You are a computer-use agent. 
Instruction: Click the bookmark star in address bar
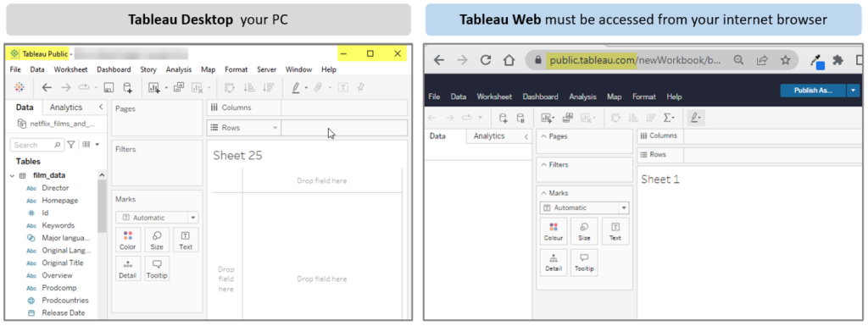coord(785,60)
